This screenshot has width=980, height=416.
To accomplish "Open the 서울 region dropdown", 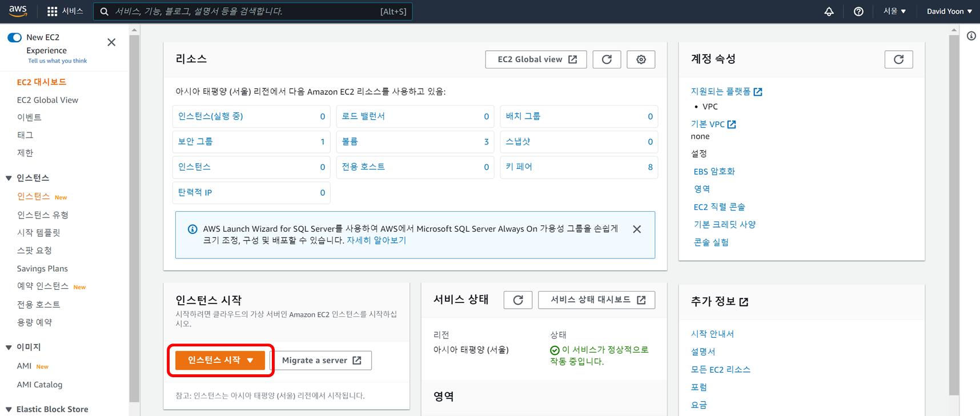I will [894, 11].
